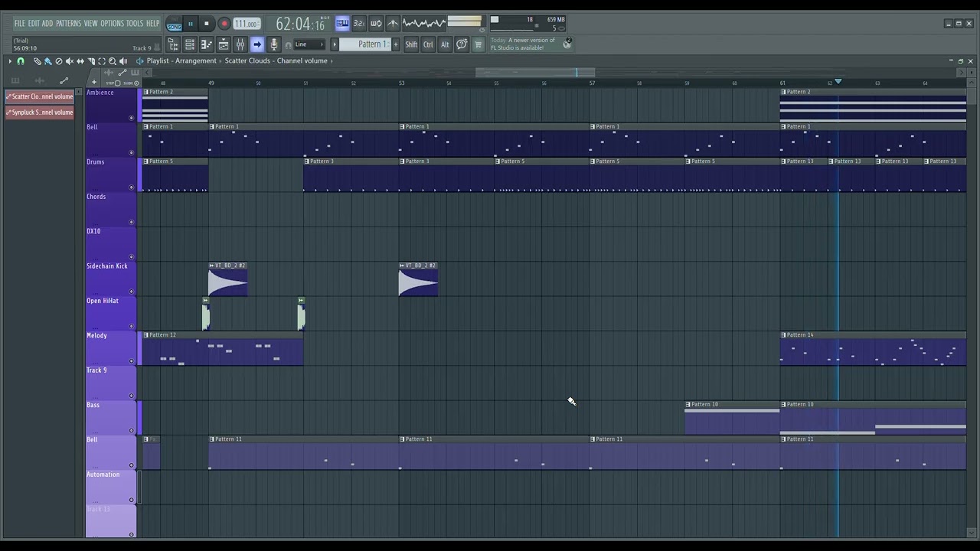Select the Mute tool
This screenshot has height=551, width=980.
[x=70, y=61]
